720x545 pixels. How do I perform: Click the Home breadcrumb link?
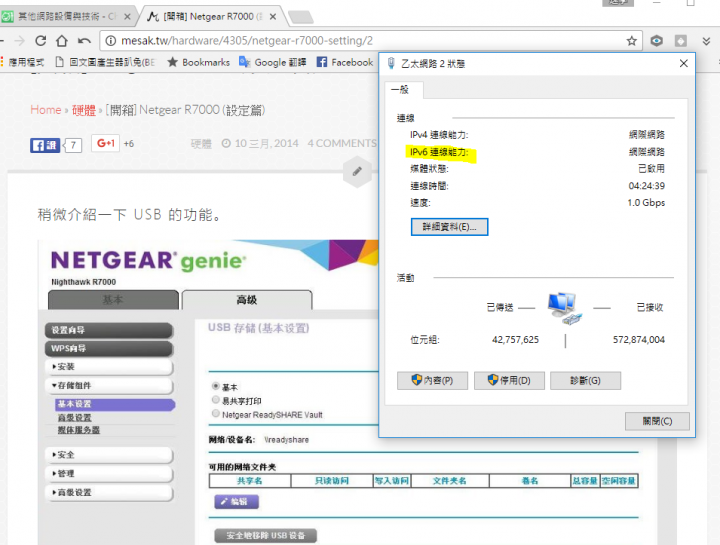tap(45, 110)
